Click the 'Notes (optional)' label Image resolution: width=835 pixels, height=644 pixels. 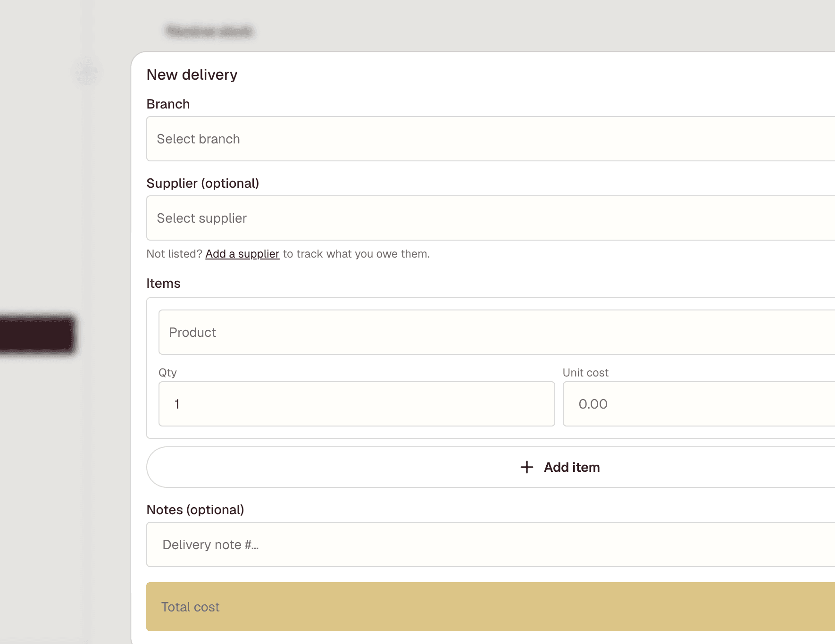pos(195,510)
